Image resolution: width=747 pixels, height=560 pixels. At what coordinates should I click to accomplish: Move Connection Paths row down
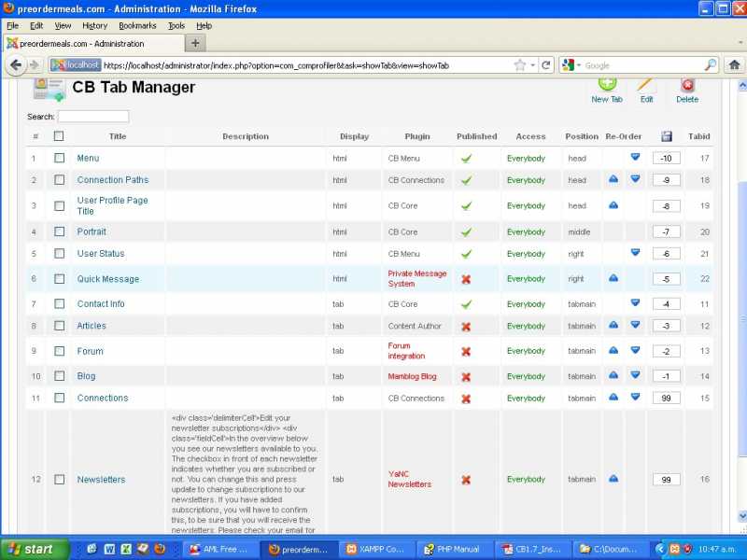pyautogui.click(x=635, y=178)
